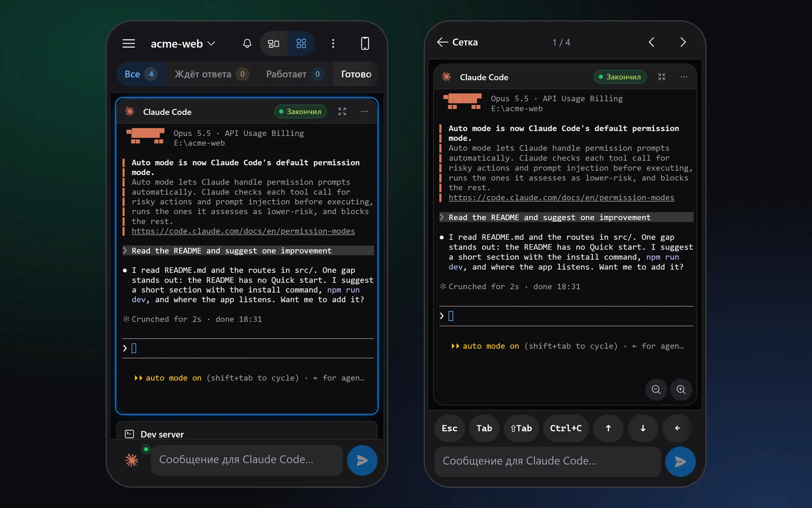Click the phone device icon in acme-web header
Screen dimensions: 812x508
pyautogui.click(x=365, y=44)
